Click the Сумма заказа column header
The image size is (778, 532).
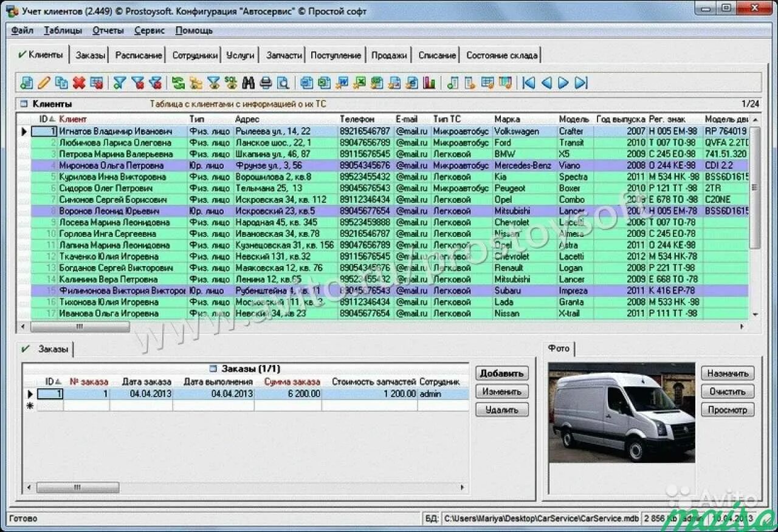click(292, 382)
